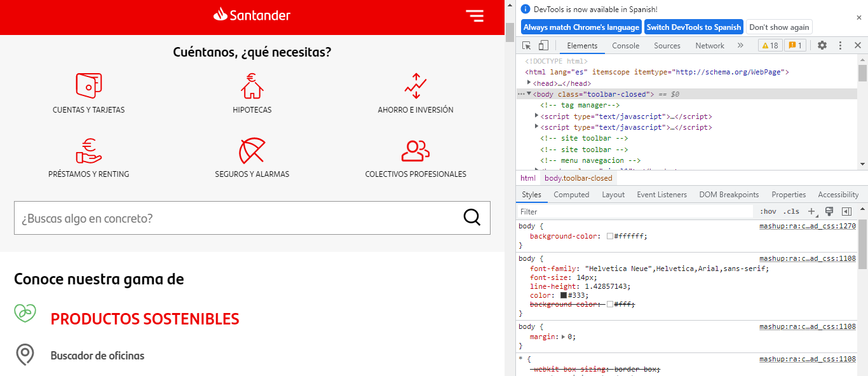Open the Computed pane tab
Screen dimensions: 868x376
(x=571, y=195)
